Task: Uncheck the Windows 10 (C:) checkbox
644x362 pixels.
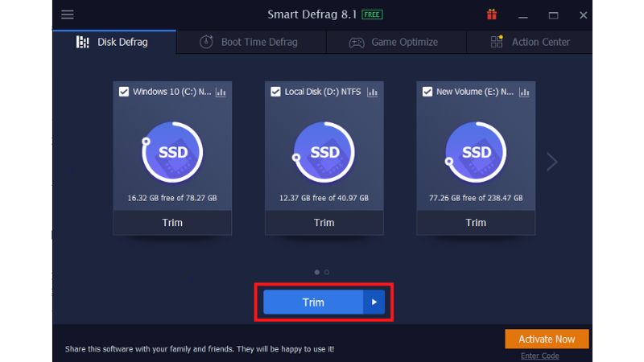Action: [124, 92]
